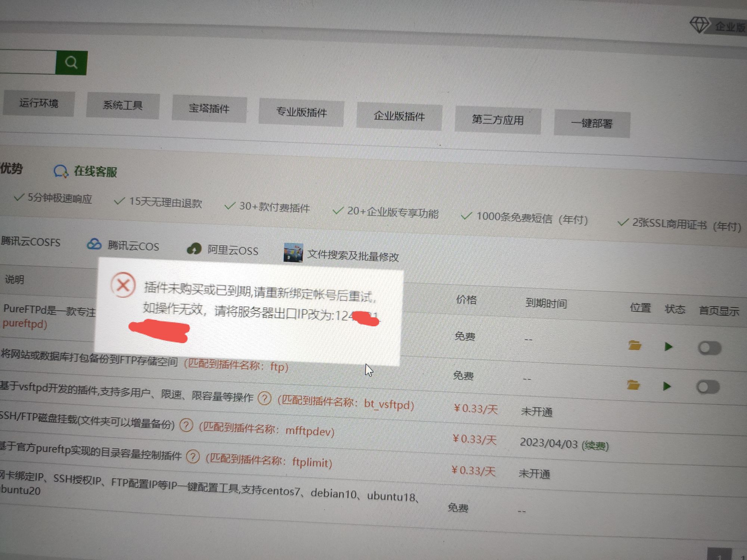Click the ftplimit matched plugin name
The width and height of the screenshot is (747, 560).
[x=312, y=463]
